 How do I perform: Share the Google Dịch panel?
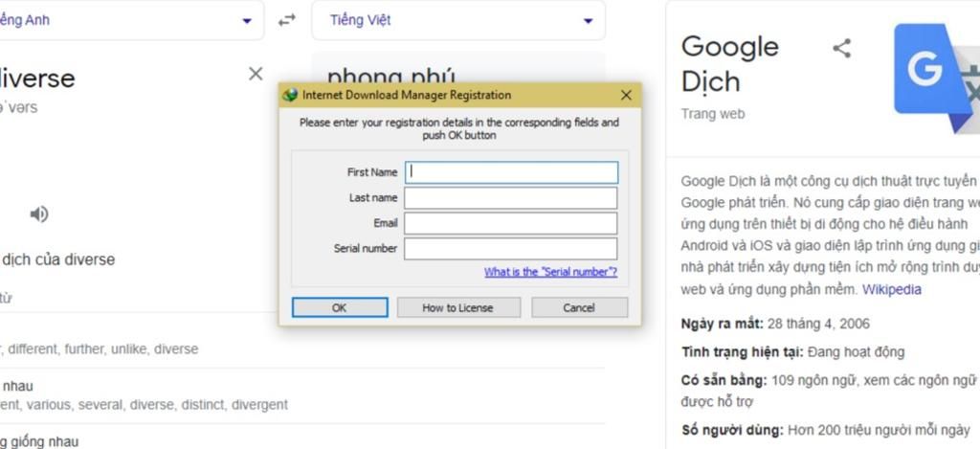pos(842,48)
